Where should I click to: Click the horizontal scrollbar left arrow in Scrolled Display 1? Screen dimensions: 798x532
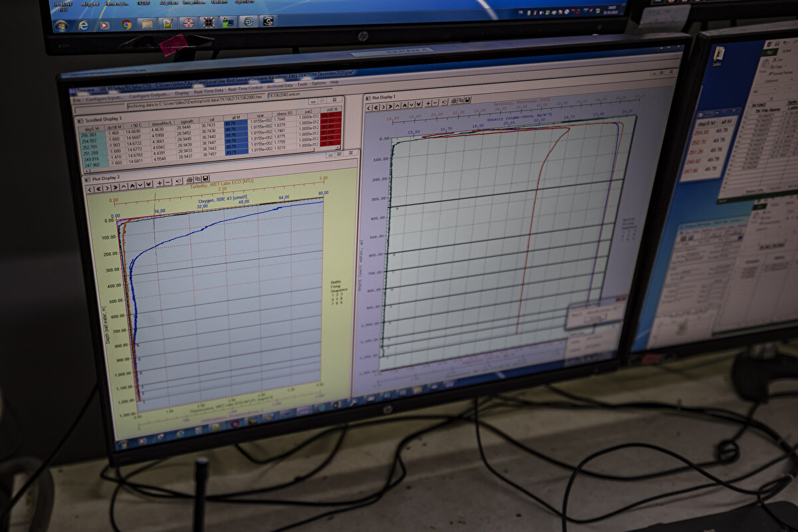[x=87, y=170]
